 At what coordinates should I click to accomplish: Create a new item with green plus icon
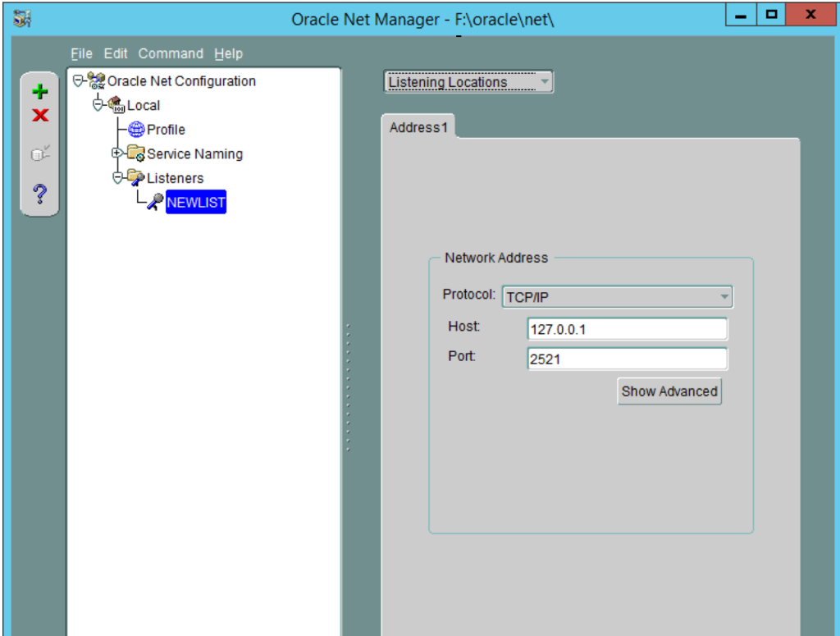[x=39, y=91]
